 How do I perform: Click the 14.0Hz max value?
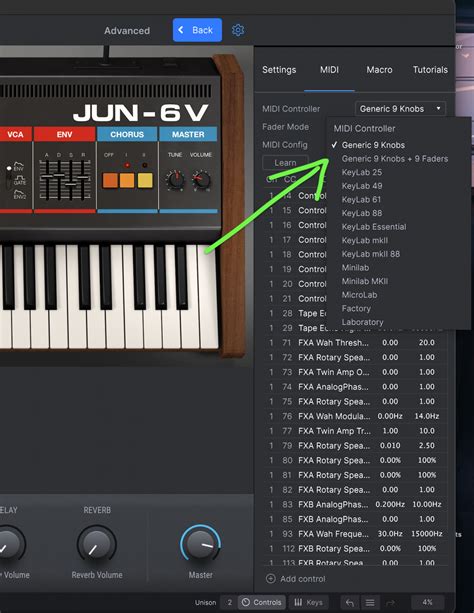pyautogui.click(x=427, y=416)
